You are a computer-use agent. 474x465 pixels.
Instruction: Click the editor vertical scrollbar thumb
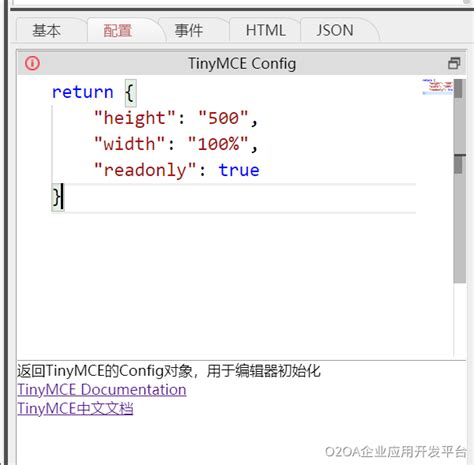(x=460, y=181)
